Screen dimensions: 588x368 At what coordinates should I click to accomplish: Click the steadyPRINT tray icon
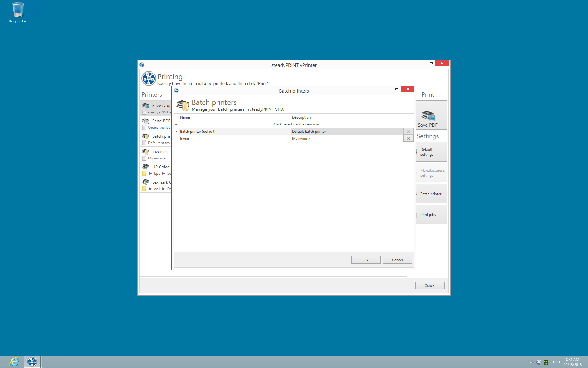pos(539,362)
